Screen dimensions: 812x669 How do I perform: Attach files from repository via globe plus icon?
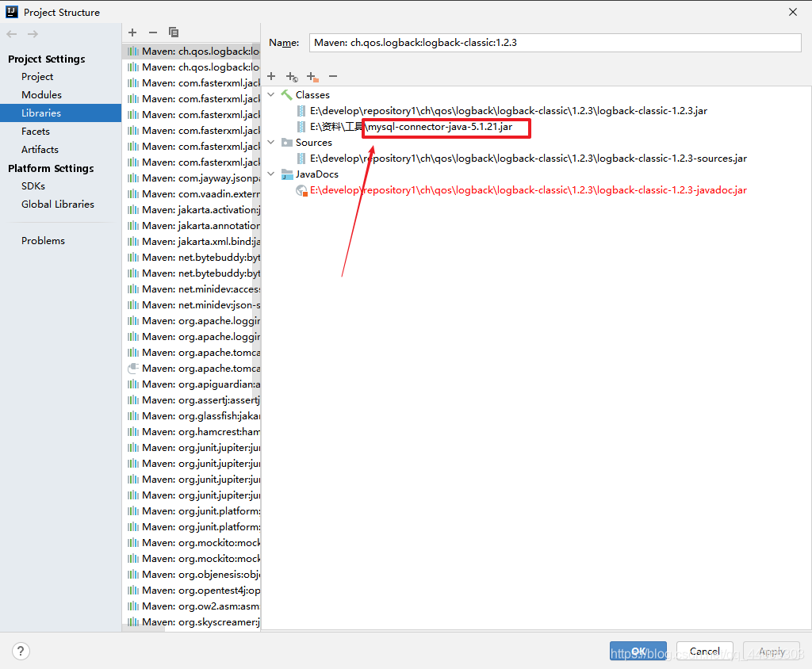coord(292,76)
